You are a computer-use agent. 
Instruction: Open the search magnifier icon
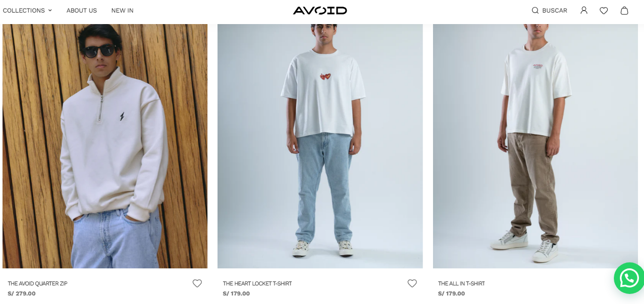[535, 11]
